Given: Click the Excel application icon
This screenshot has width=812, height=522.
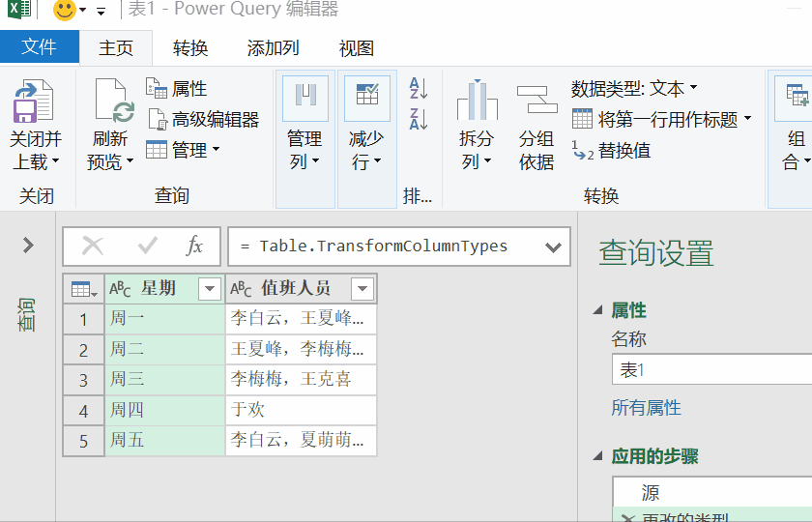Looking at the screenshot, I should (19, 9).
